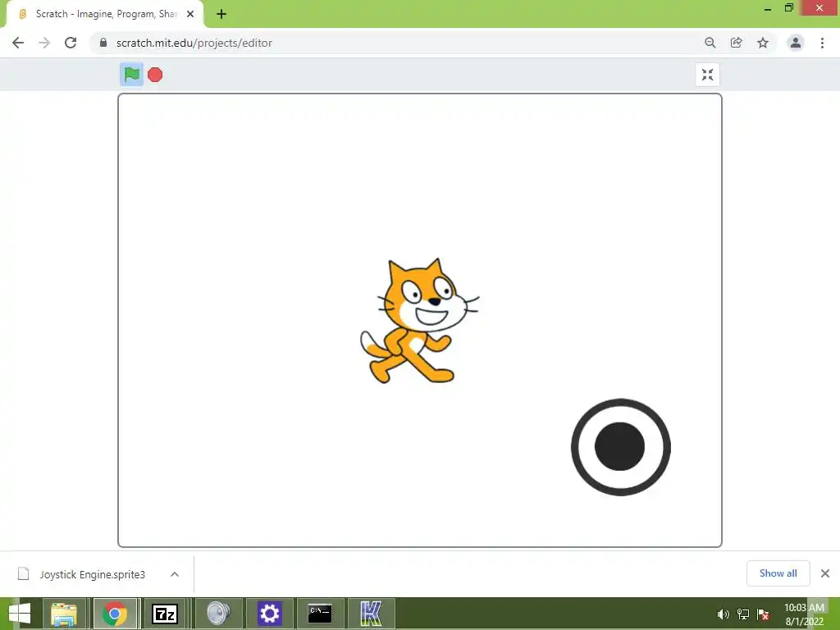Open the speaker application in taskbar
Image resolution: width=840 pixels, height=630 pixels.
pyautogui.click(x=218, y=614)
